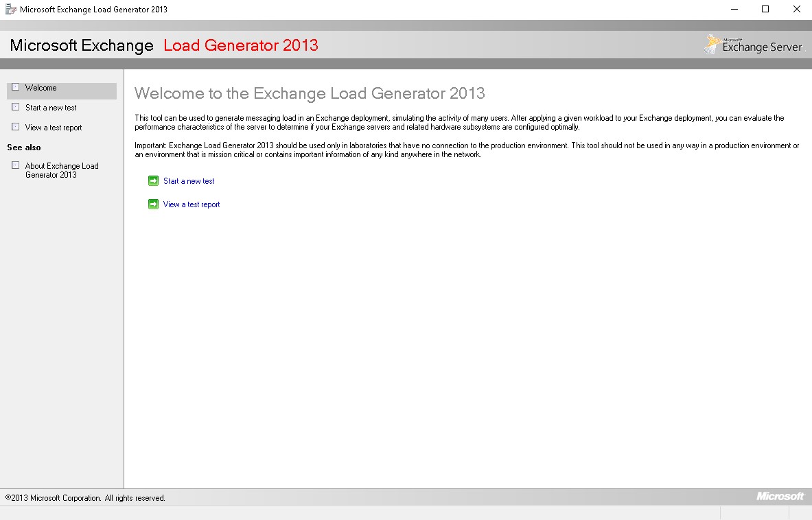Select View a test report in the sidebar

point(54,127)
